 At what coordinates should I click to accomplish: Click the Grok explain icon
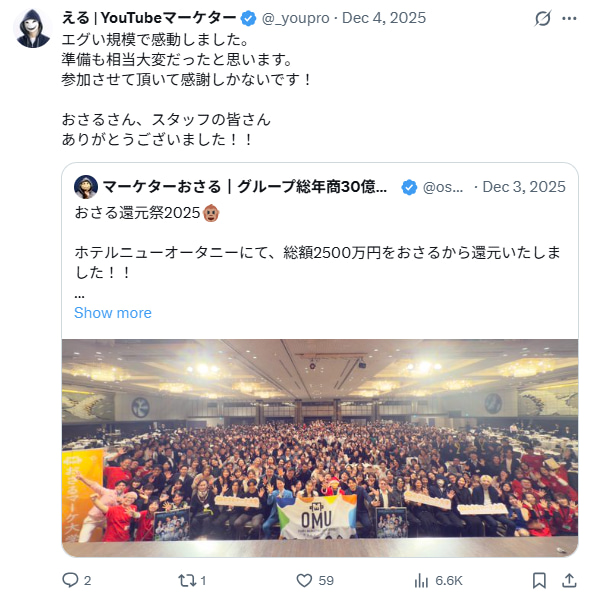[543, 18]
